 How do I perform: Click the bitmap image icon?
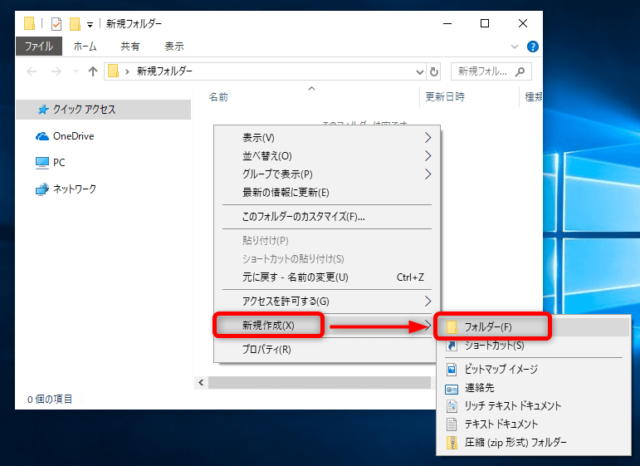[x=451, y=369]
